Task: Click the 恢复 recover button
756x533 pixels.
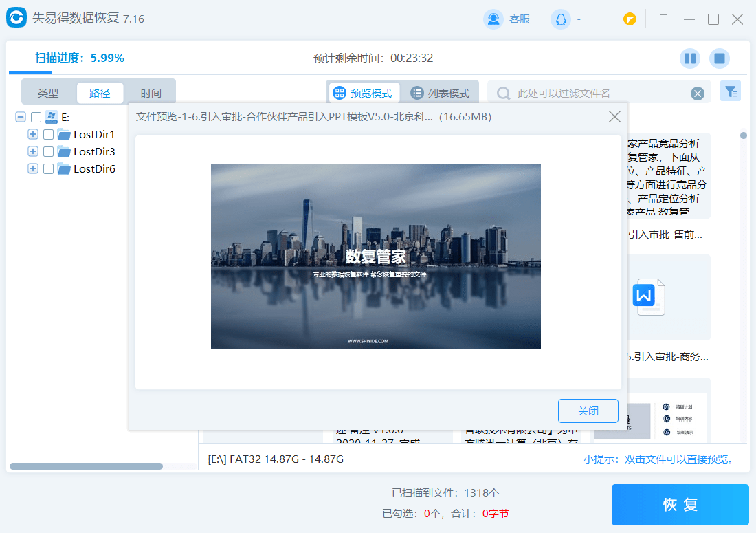Action: pyautogui.click(x=680, y=505)
